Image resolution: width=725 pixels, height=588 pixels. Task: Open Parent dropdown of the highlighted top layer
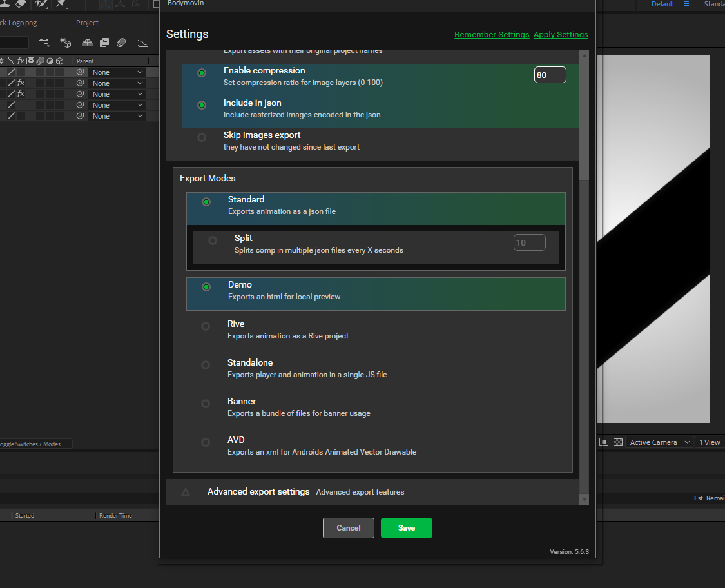click(117, 72)
